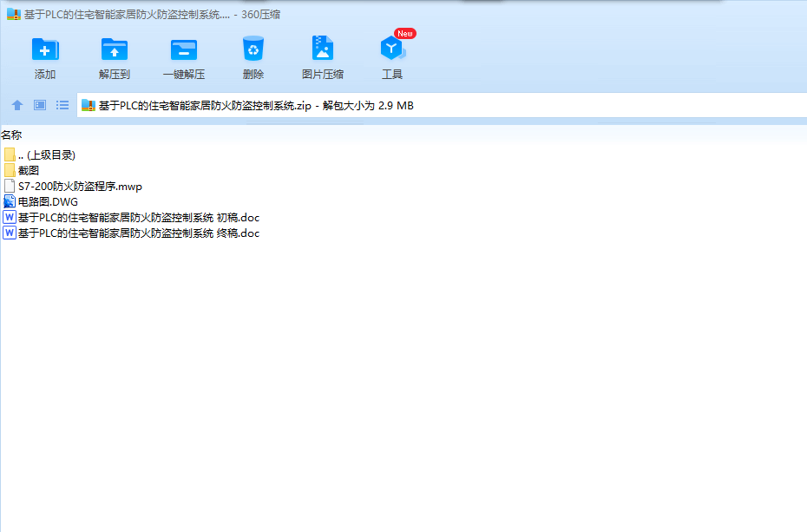
Task: Select the 截图 folder icon
Action: [x=10, y=170]
